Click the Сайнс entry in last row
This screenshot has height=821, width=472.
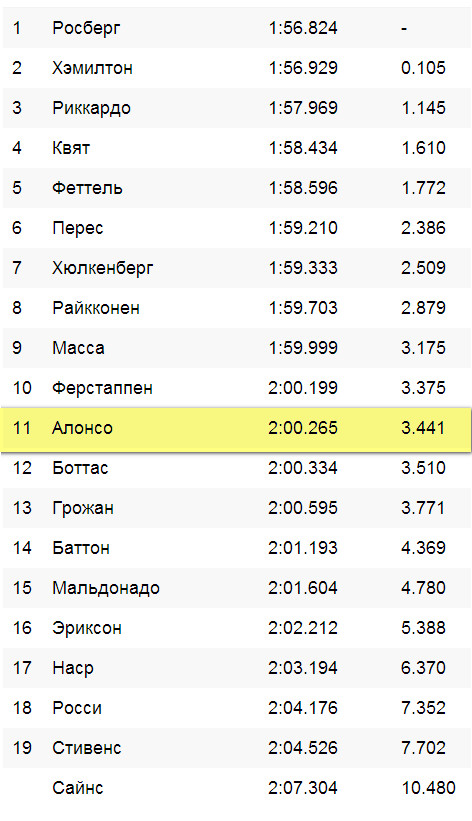(x=78, y=787)
